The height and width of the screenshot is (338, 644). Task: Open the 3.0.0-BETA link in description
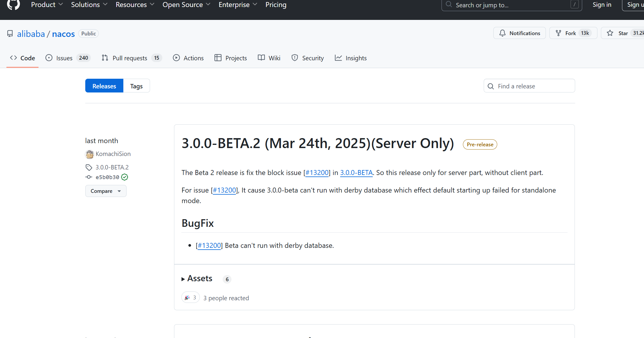[356, 173]
